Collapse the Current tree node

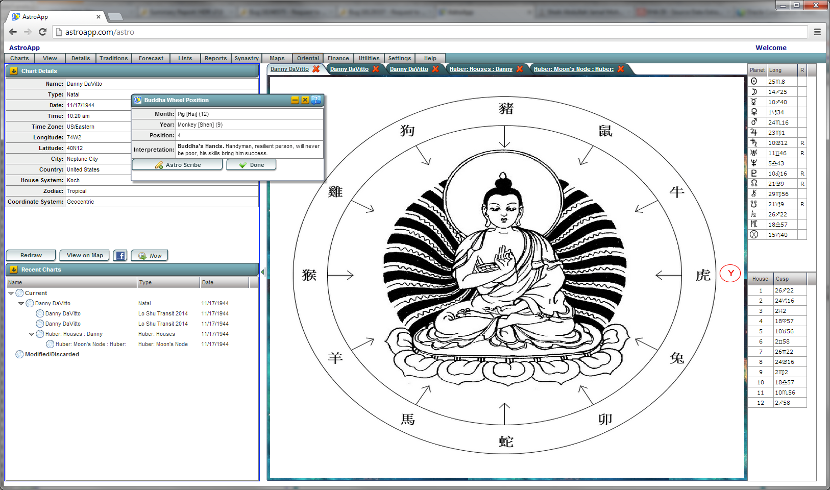click(11, 293)
